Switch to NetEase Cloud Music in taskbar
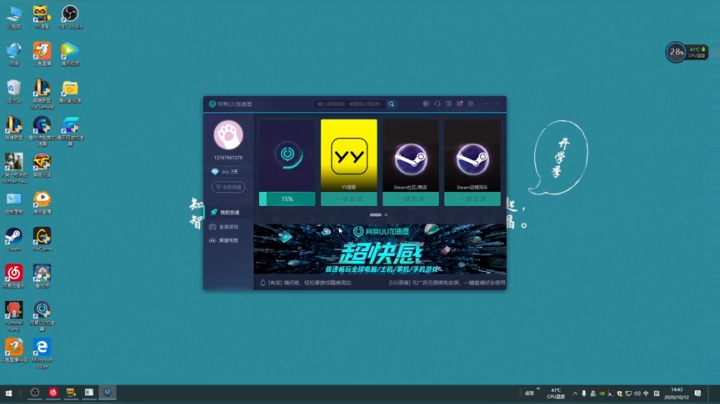The image size is (720, 404). tap(53, 393)
